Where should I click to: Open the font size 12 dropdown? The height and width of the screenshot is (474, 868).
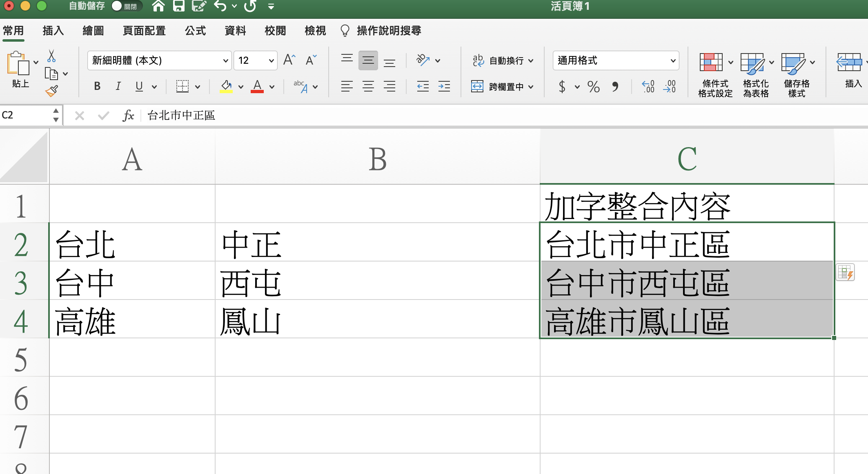pos(271,60)
